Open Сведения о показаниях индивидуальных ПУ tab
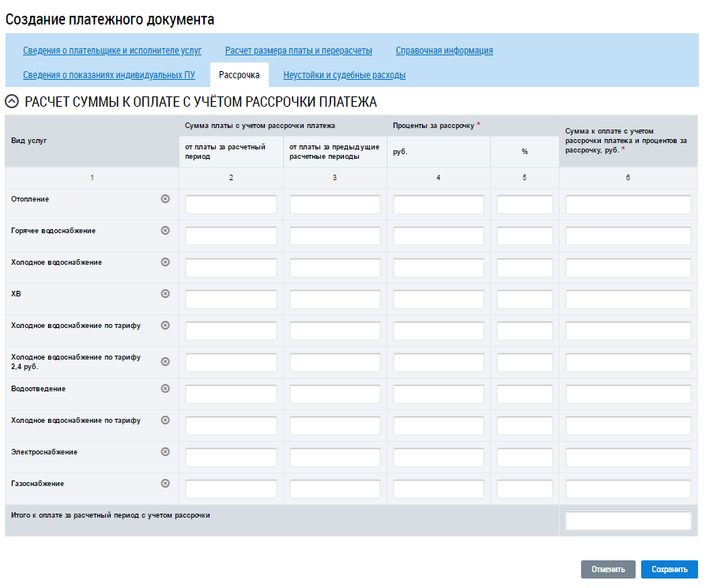This screenshot has width=706, height=588. pos(108,76)
